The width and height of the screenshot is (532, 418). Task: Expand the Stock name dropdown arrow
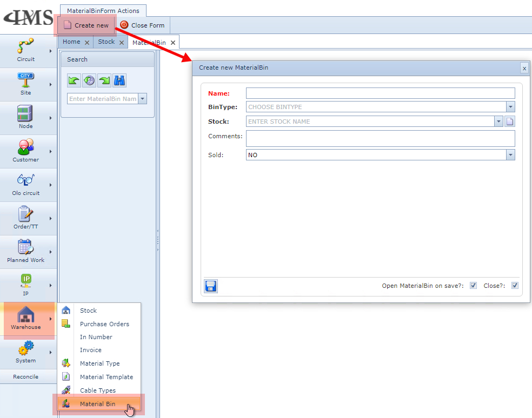coord(498,122)
